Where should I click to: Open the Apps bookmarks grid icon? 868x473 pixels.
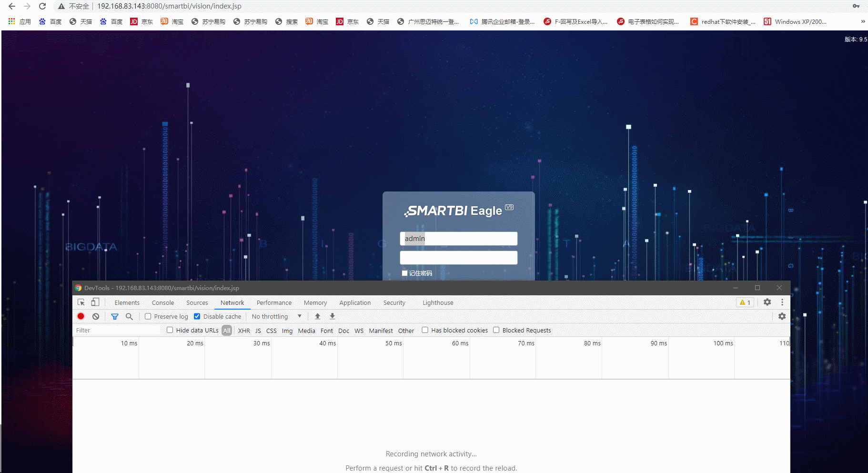pyautogui.click(x=12, y=21)
